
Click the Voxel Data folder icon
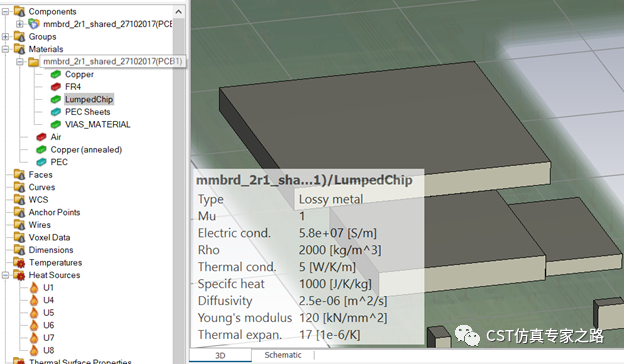[x=19, y=237]
